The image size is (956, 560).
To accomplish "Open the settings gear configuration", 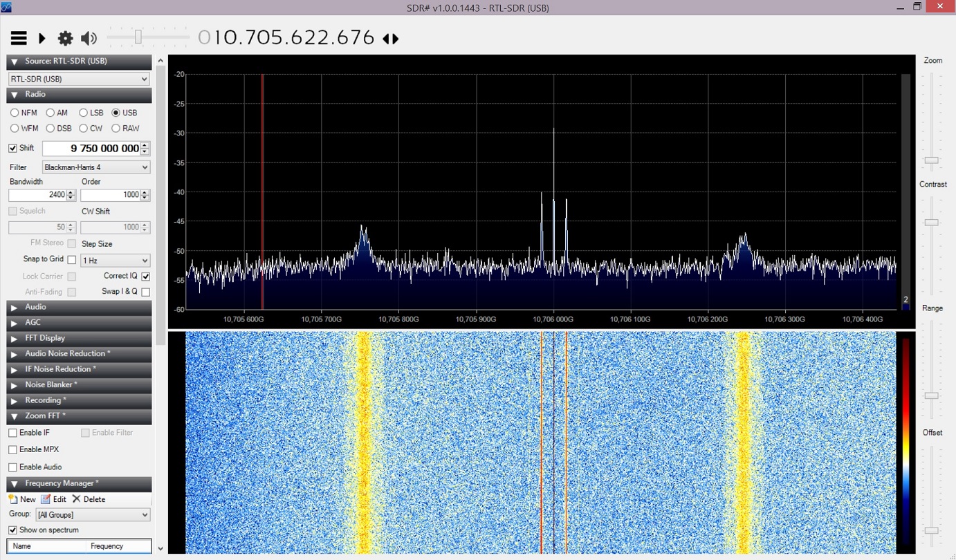I will pos(65,39).
